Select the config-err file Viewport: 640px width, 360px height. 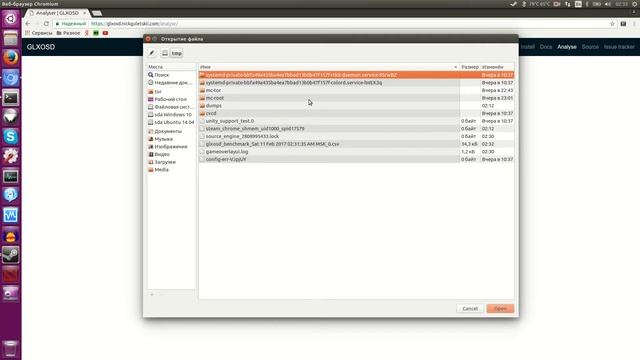coord(356,159)
